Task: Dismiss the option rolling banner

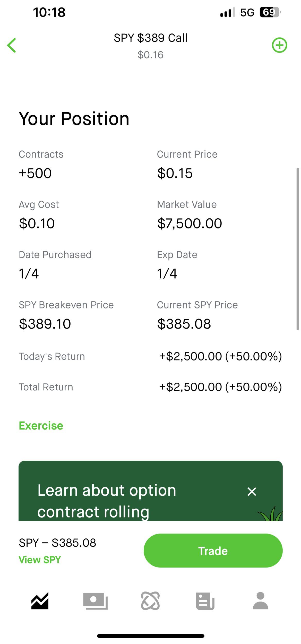Action: (x=252, y=491)
